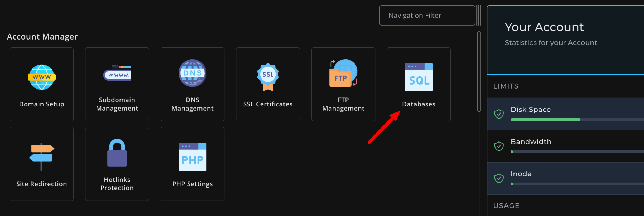Screen dimensions: 644x216
Task: Click the Bandwidth label
Action: pyautogui.click(x=531, y=142)
